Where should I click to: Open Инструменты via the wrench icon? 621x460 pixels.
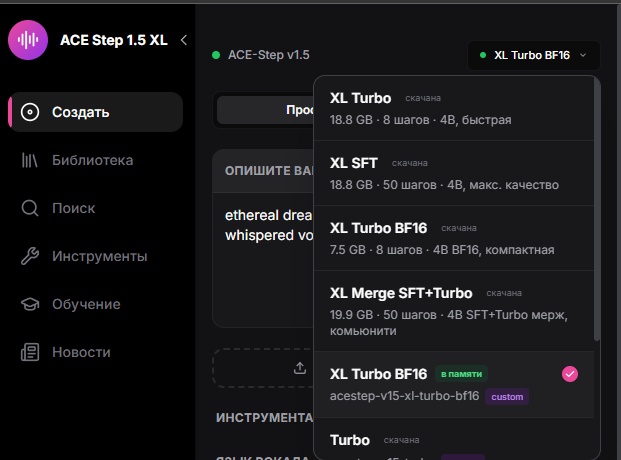click(30, 256)
